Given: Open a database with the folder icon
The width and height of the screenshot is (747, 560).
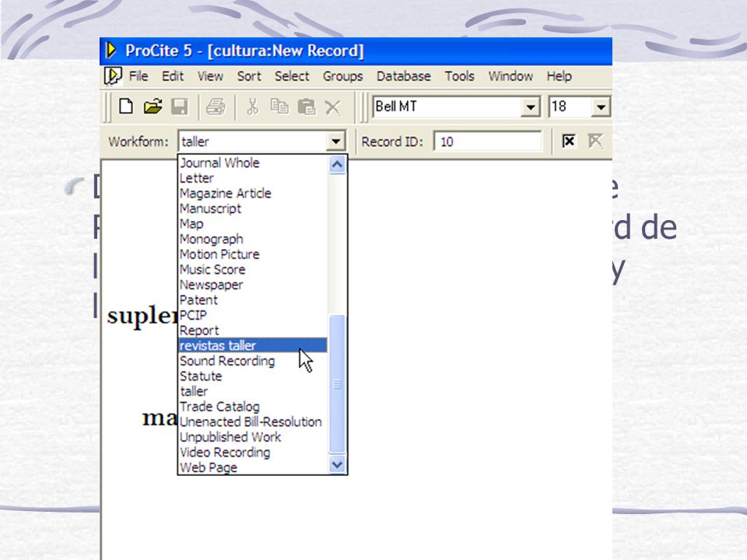Looking at the screenshot, I should click(153, 107).
